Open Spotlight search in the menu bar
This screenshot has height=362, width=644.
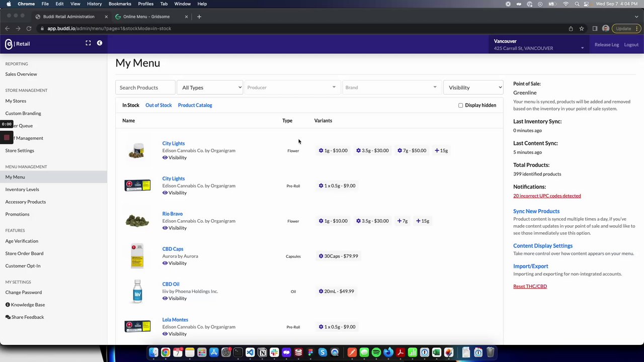(x=577, y=4)
